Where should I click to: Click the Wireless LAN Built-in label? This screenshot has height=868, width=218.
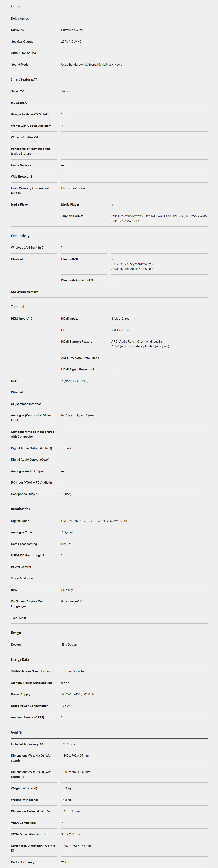(x=27, y=248)
